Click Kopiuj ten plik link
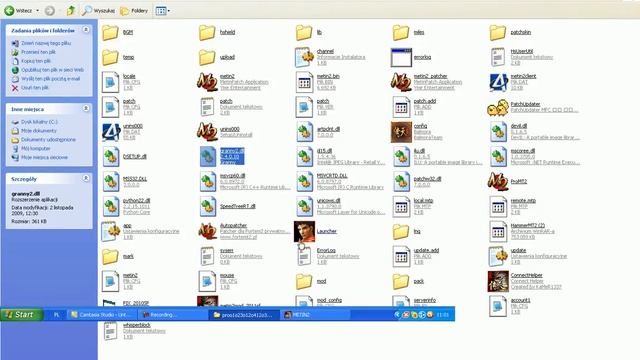Image resolution: width=640 pixels, height=360 pixels. [x=36, y=61]
